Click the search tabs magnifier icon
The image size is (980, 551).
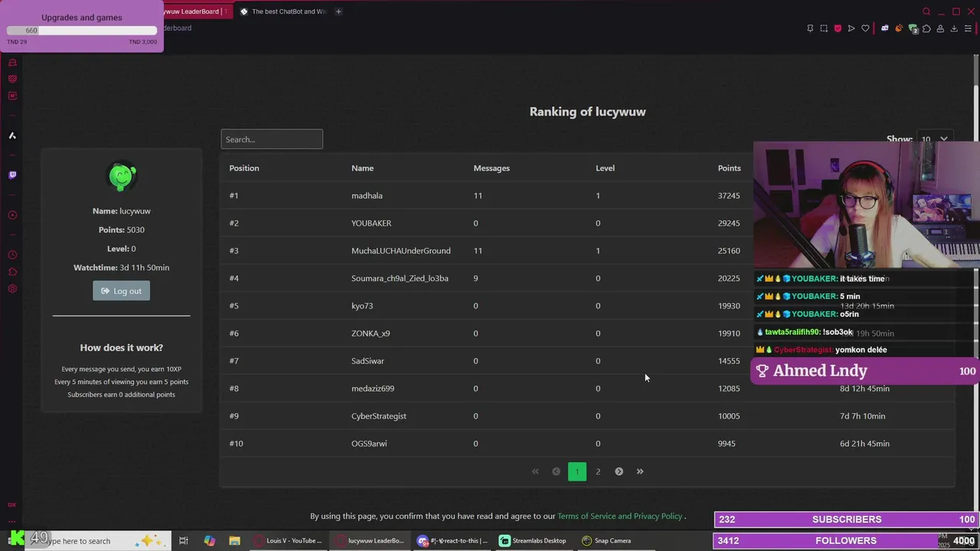click(x=926, y=11)
